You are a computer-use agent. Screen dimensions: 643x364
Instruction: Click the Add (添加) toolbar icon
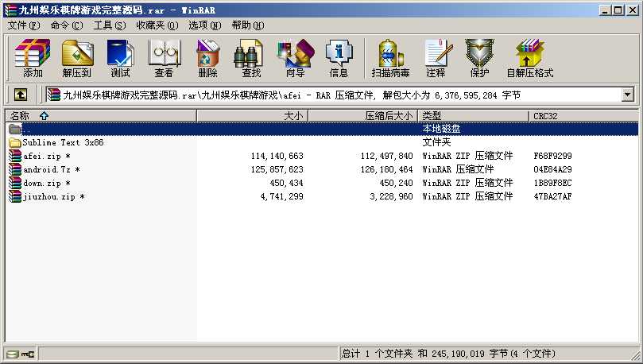pyautogui.click(x=33, y=58)
